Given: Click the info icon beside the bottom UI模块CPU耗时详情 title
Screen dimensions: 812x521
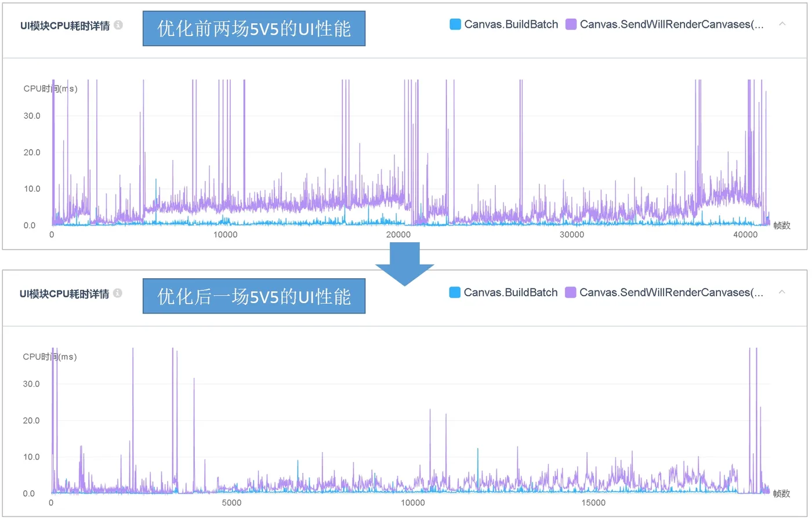Looking at the screenshot, I should coord(118,293).
